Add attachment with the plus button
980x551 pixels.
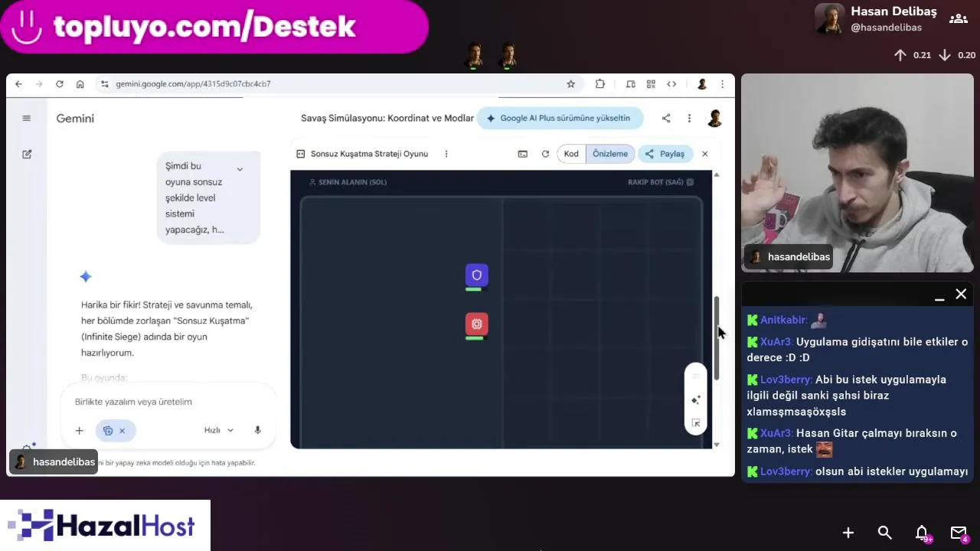coord(79,431)
